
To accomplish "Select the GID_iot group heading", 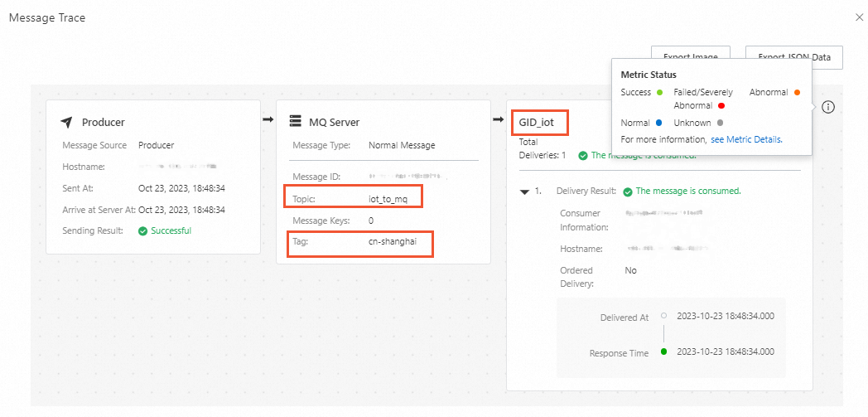I will point(537,123).
